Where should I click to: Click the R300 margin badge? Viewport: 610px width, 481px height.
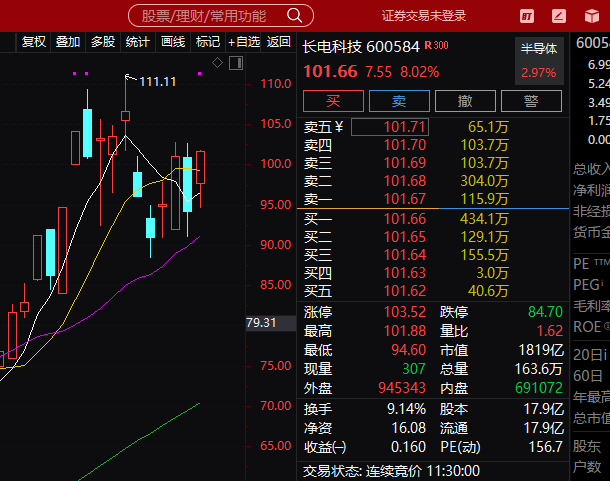[x=436, y=46]
